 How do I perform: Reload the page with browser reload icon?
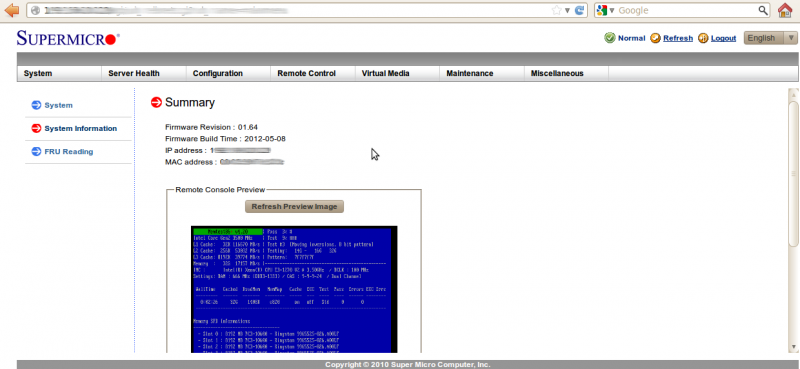click(x=579, y=10)
